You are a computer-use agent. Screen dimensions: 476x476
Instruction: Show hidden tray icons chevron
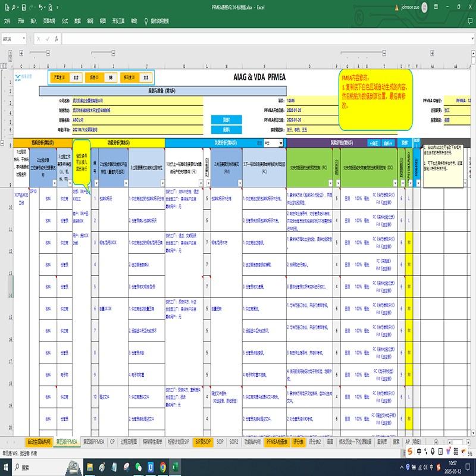click(x=402, y=468)
